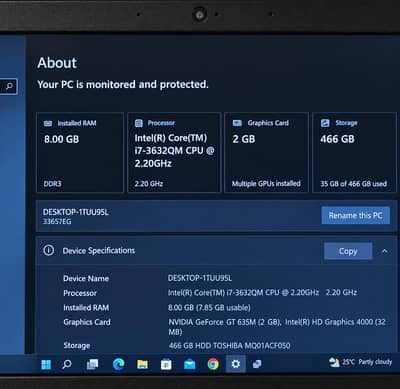This screenshot has width=400, height=389.
Task: Open the Windows Start menu
Action: coord(46,364)
